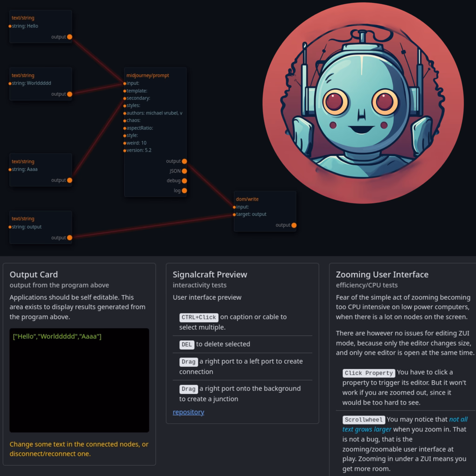Click the output port of the Worlddddd node
Image resolution: width=476 pixels, height=476 pixels.
click(70, 94)
